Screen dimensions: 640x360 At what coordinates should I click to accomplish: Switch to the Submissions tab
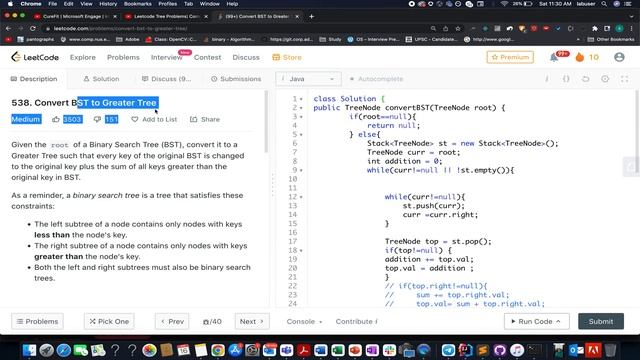click(x=236, y=79)
